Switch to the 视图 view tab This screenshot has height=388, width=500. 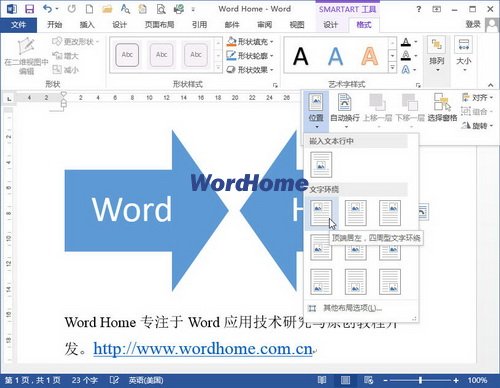(x=297, y=25)
